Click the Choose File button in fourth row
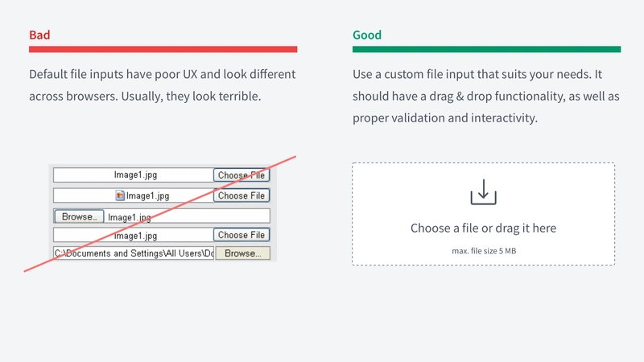Viewport: 644px width, 362px height. click(241, 235)
